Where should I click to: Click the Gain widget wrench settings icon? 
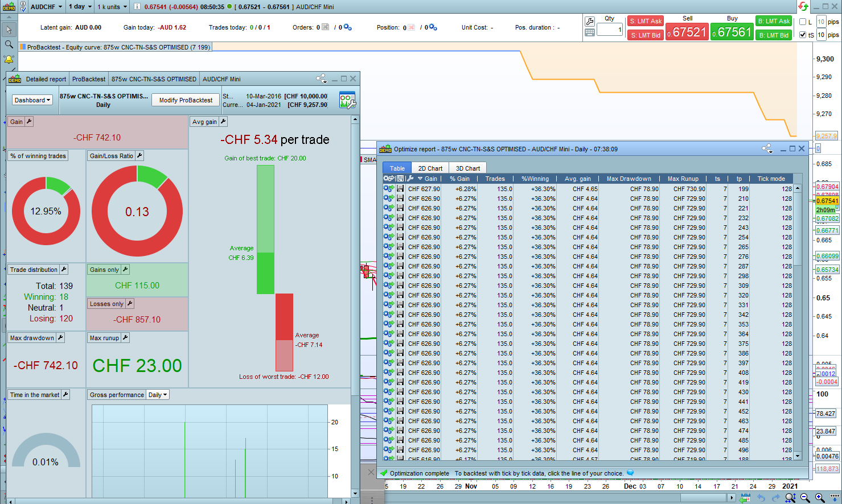coord(29,122)
